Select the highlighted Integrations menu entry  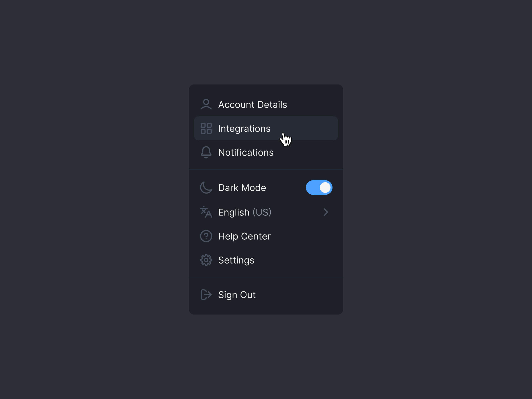[x=244, y=128]
